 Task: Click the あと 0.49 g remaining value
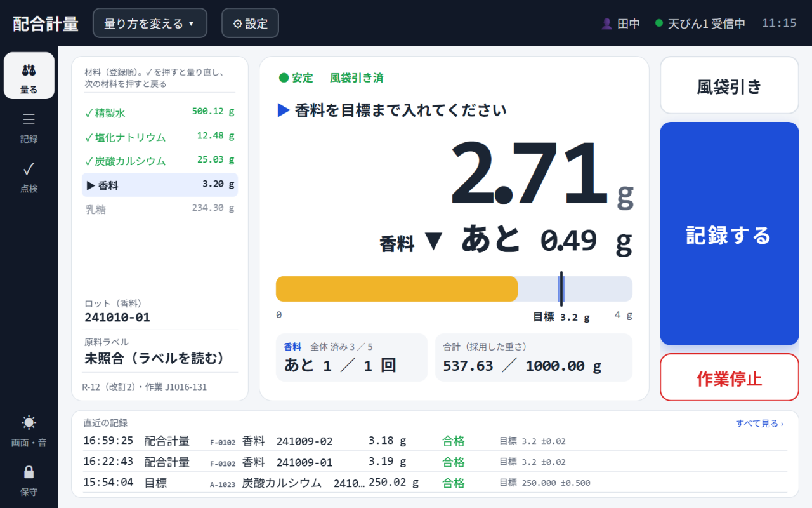546,240
